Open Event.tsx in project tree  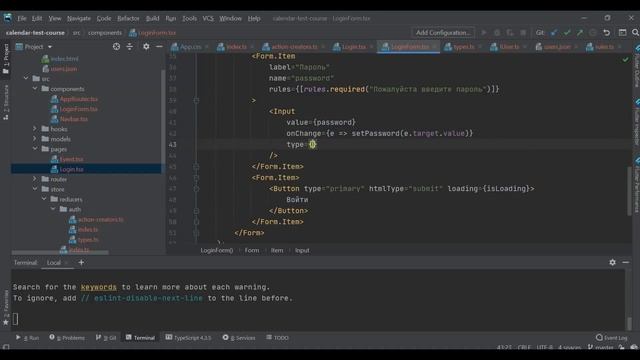(67, 159)
